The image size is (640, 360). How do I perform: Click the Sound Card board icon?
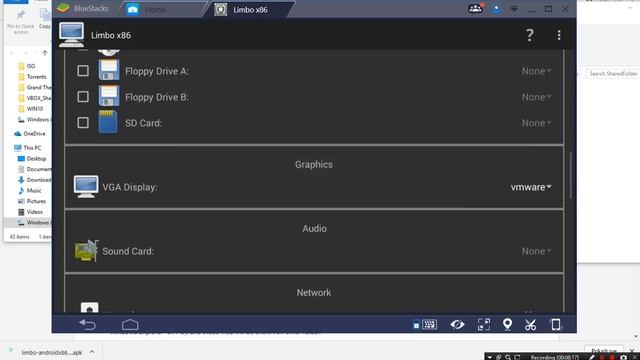pos(86,250)
